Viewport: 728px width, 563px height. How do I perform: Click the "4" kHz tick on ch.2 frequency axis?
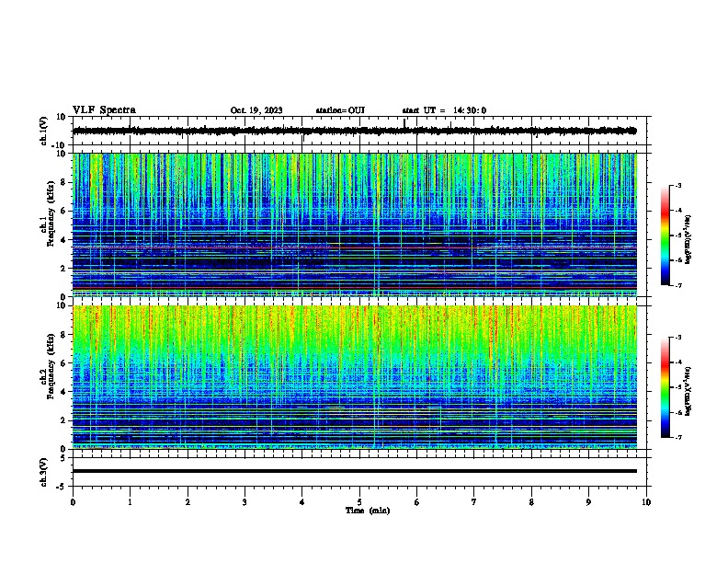click(63, 392)
